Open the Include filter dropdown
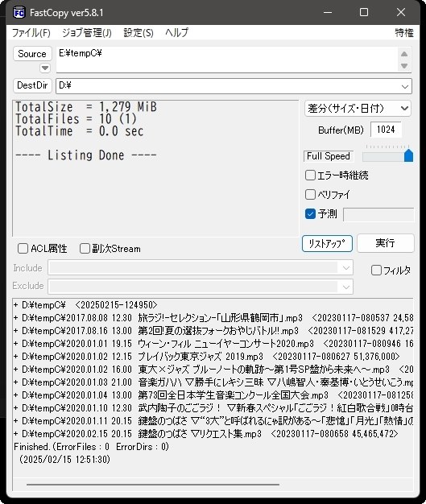Viewport: 426px width, 504px height. pos(346,268)
